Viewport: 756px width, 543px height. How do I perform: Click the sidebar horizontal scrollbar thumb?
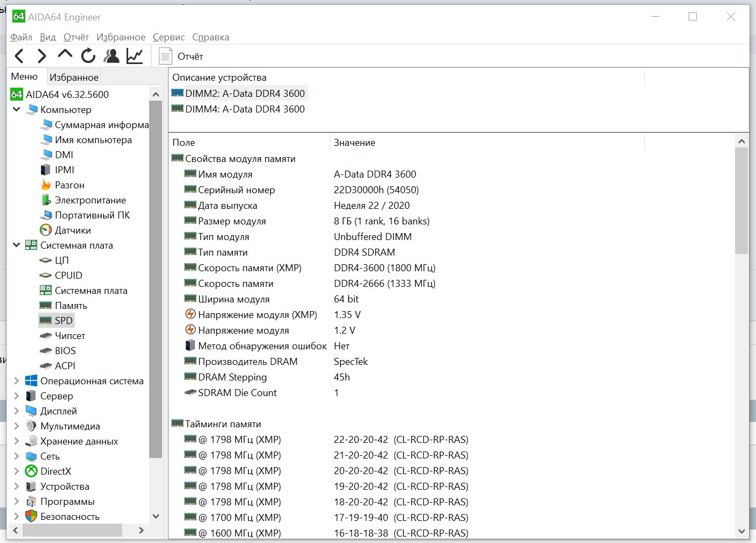tap(72, 530)
